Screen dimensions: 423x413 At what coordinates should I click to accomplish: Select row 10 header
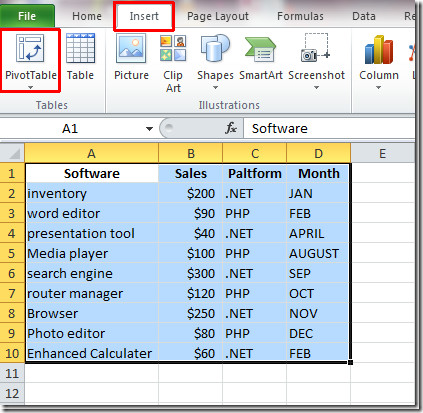12,353
